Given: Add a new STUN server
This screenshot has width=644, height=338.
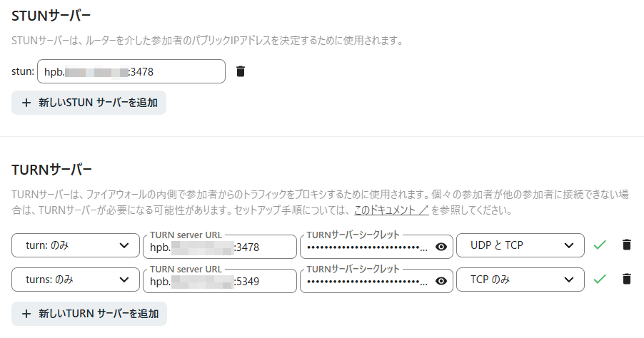Looking at the screenshot, I should (89, 103).
